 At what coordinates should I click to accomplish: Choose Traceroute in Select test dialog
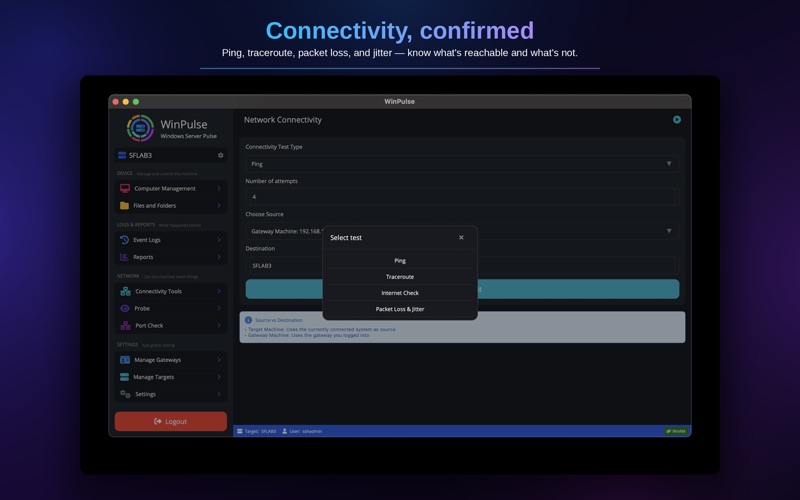[x=400, y=277]
